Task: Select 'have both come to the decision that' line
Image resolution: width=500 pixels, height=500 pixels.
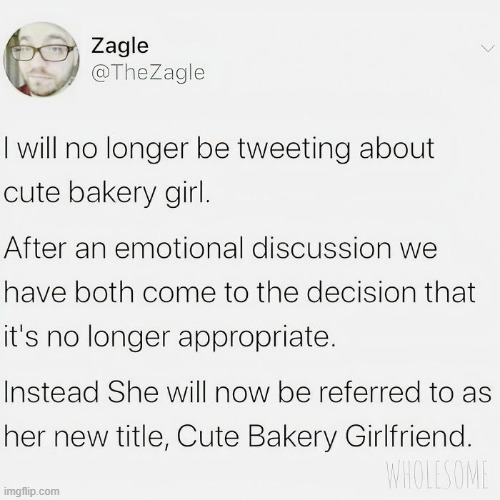Action: (x=239, y=292)
